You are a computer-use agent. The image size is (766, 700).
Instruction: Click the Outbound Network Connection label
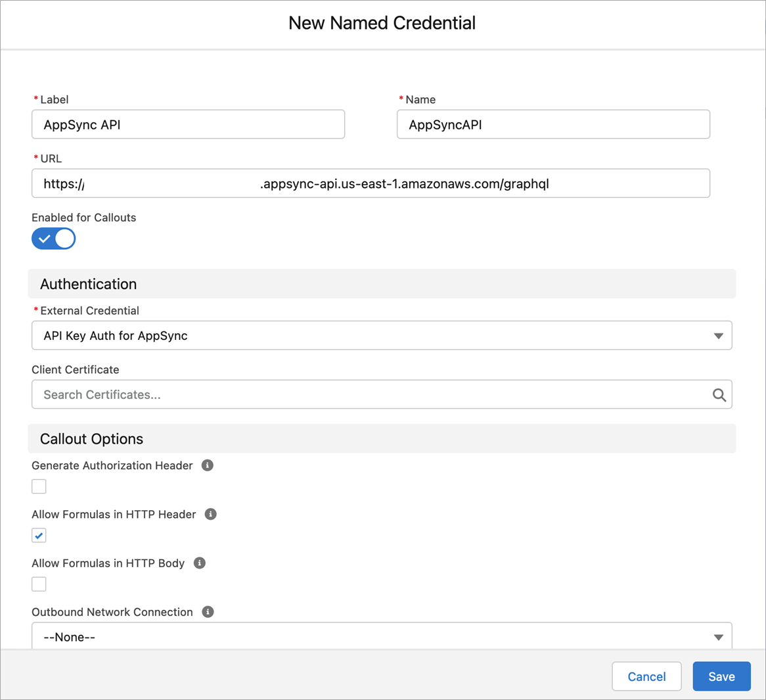pos(112,612)
